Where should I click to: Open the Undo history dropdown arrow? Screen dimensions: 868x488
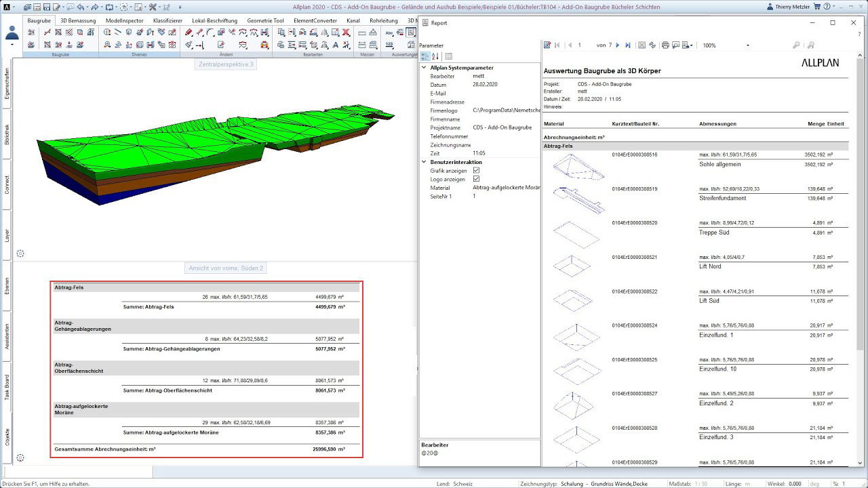[87, 7]
